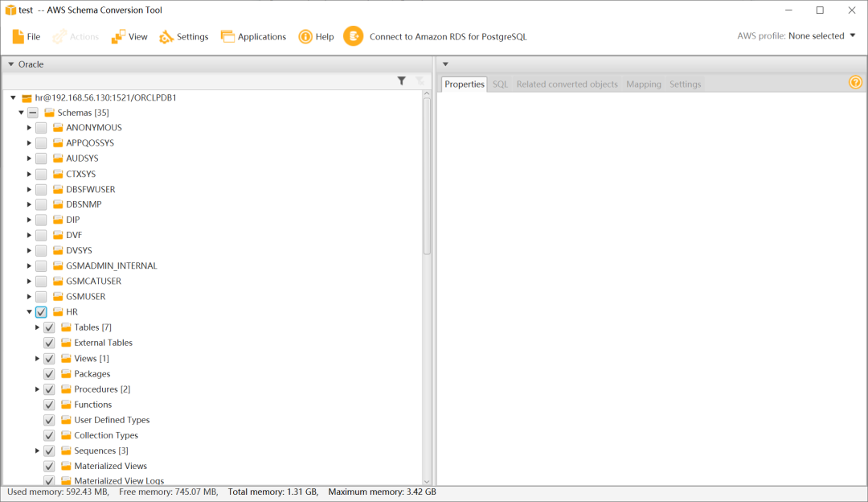Expand the Views [1] node
Screen dimensions: 868x502
click(x=37, y=359)
